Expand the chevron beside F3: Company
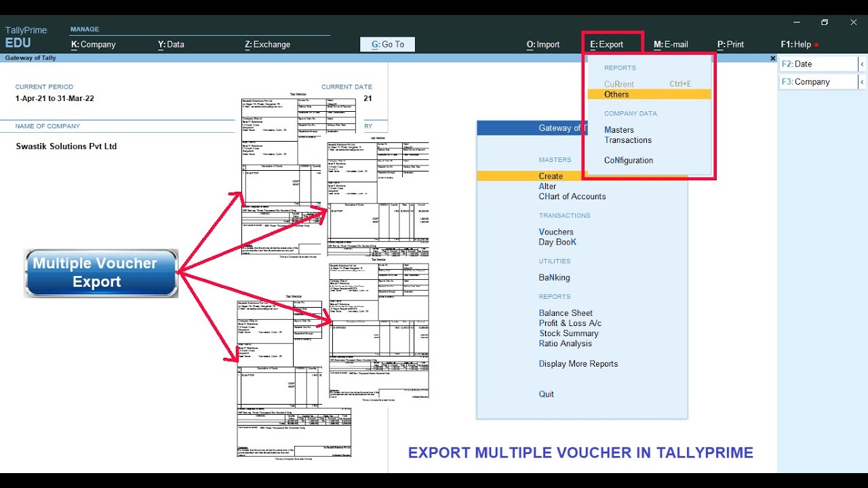Screen dimensions: 868x488 point(862,82)
